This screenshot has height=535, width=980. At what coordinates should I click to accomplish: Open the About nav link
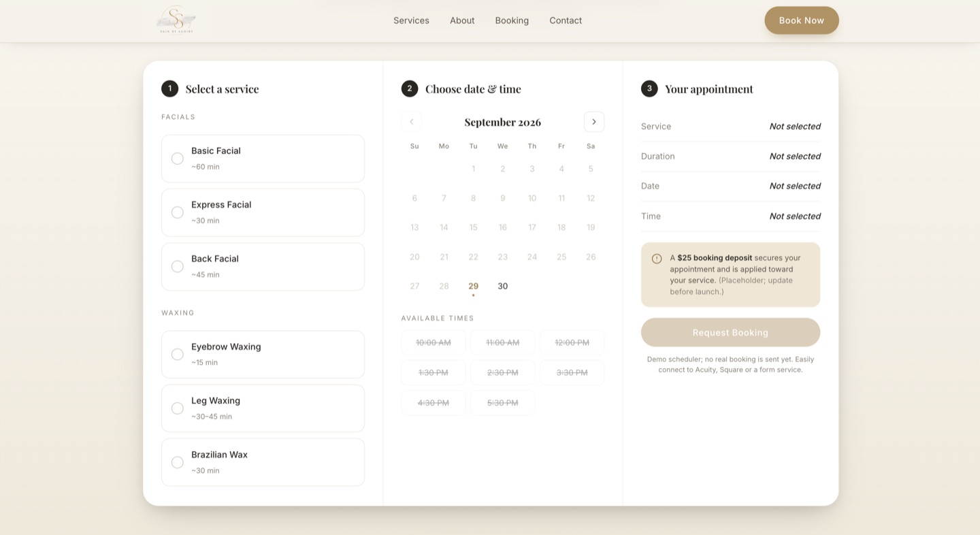click(x=462, y=20)
